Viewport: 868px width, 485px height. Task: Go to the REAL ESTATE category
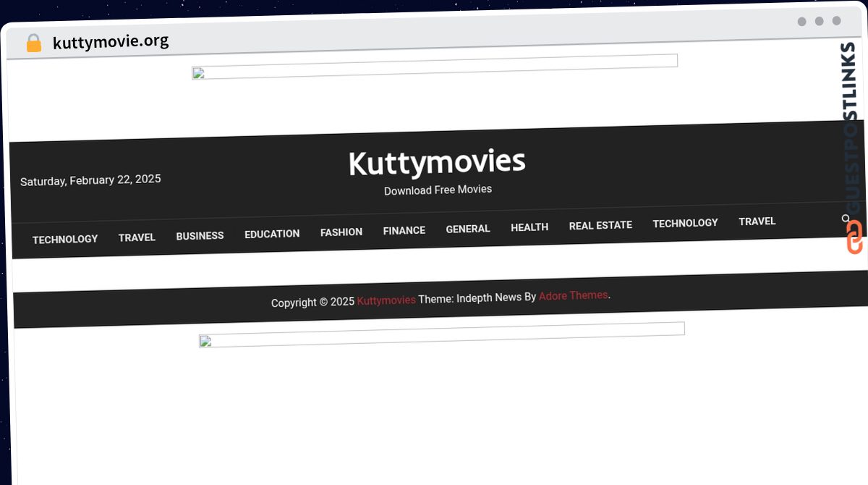[x=600, y=225]
